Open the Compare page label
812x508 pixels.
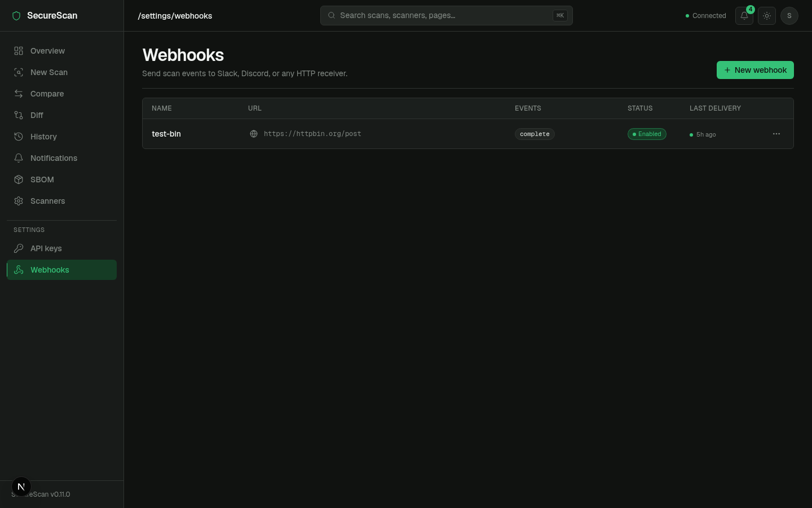coord(47,94)
